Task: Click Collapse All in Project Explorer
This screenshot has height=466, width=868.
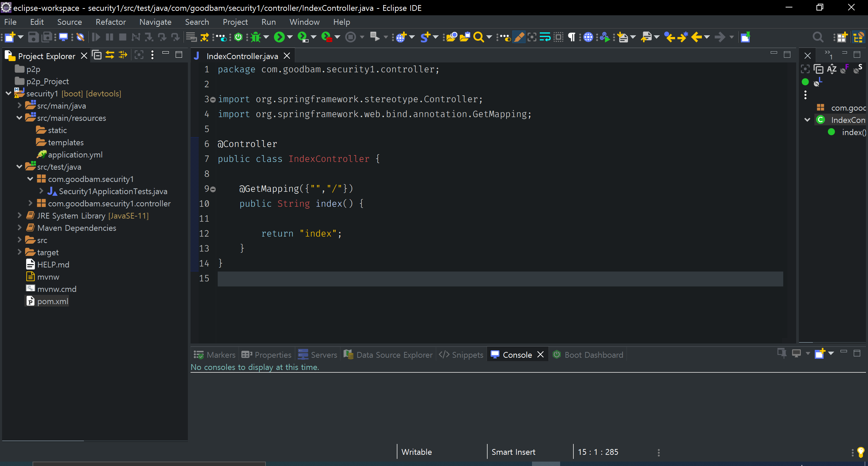Action: click(x=97, y=55)
